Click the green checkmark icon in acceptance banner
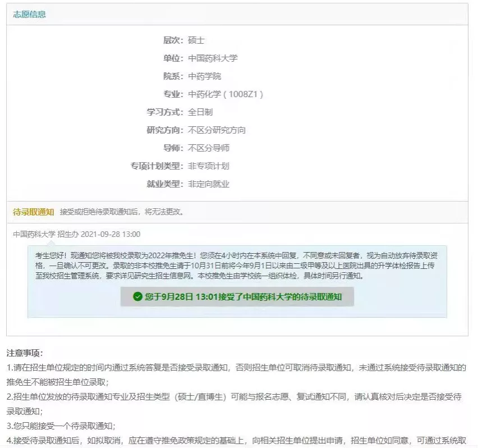 [x=137, y=296]
